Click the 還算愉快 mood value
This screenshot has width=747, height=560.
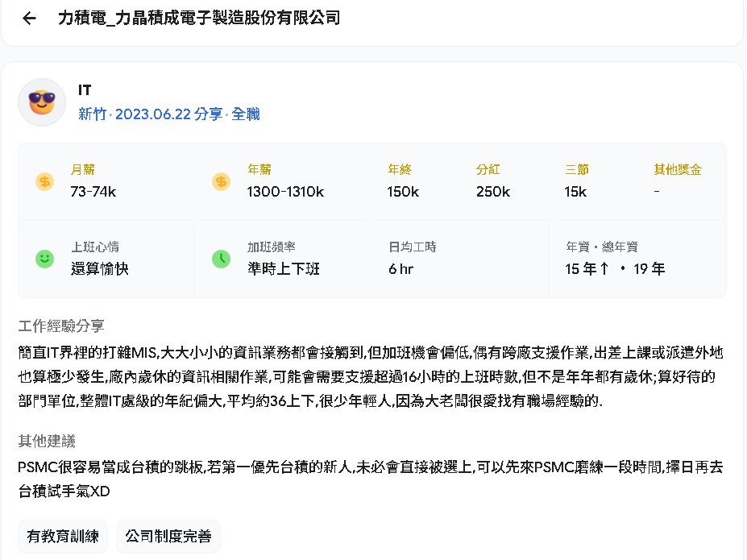100,269
